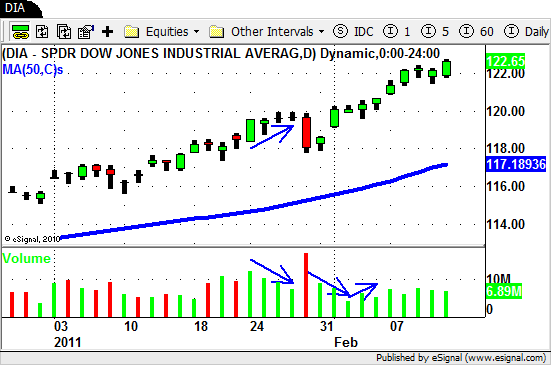This screenshot has height=365, width=551.
Task: Click the MA(50,C)s study label
Action: tap(33, 70)
